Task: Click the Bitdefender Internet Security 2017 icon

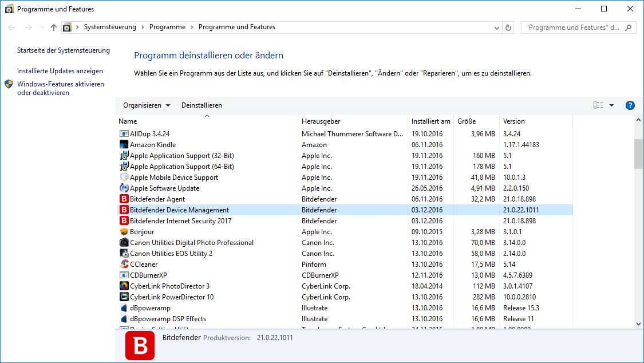Action: (x=124, y=221)
